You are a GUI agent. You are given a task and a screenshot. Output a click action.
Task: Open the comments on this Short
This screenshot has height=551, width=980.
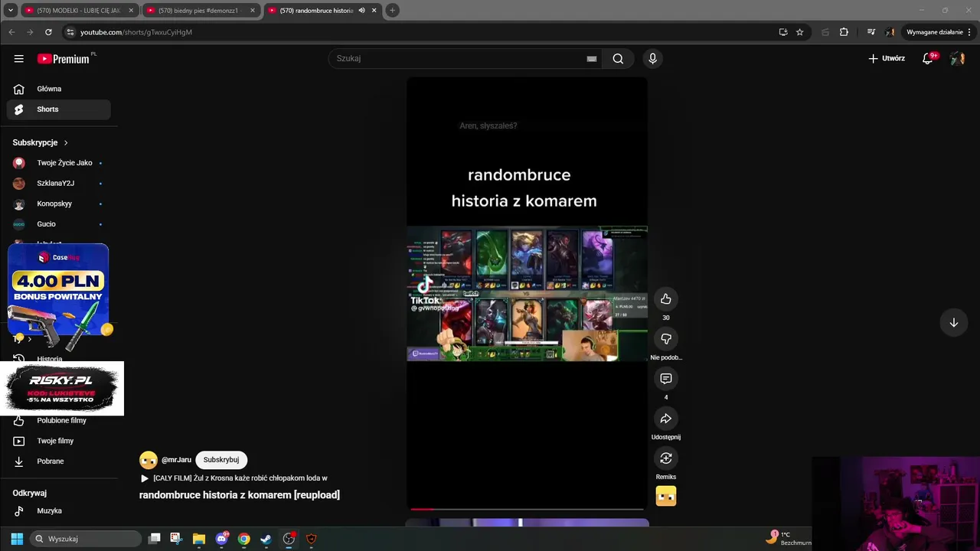coord(666,379)
